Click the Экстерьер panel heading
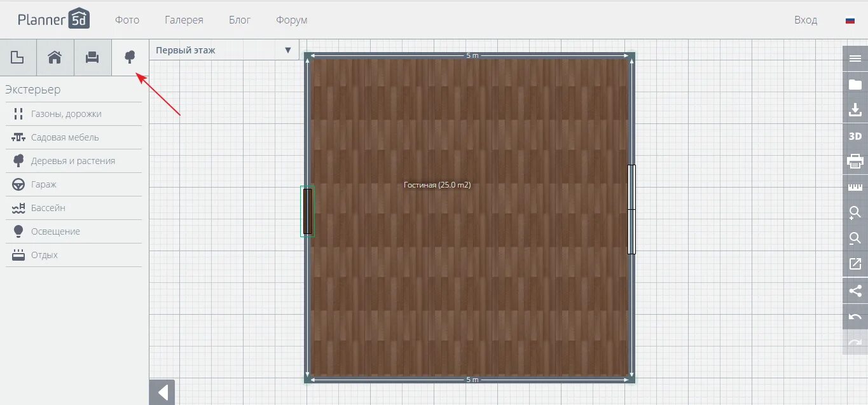Image resolution: width=868 pixels, height=405 pixels. coord(33,90)
